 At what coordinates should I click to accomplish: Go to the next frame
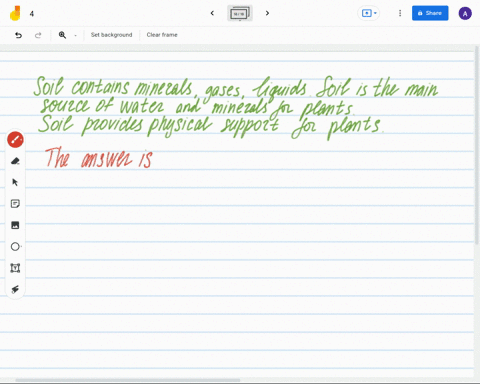(x=267, y=13)
